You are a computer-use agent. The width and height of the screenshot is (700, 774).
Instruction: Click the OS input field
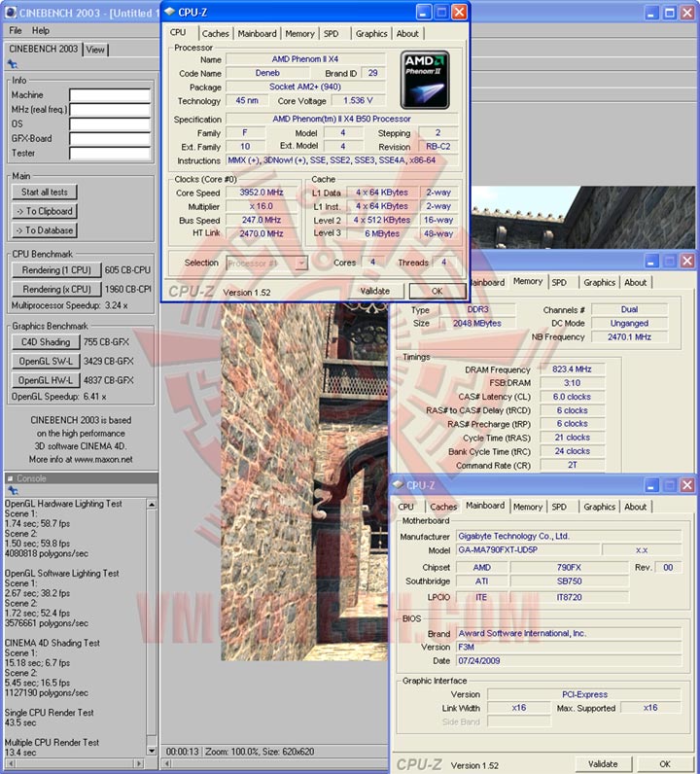110,123
